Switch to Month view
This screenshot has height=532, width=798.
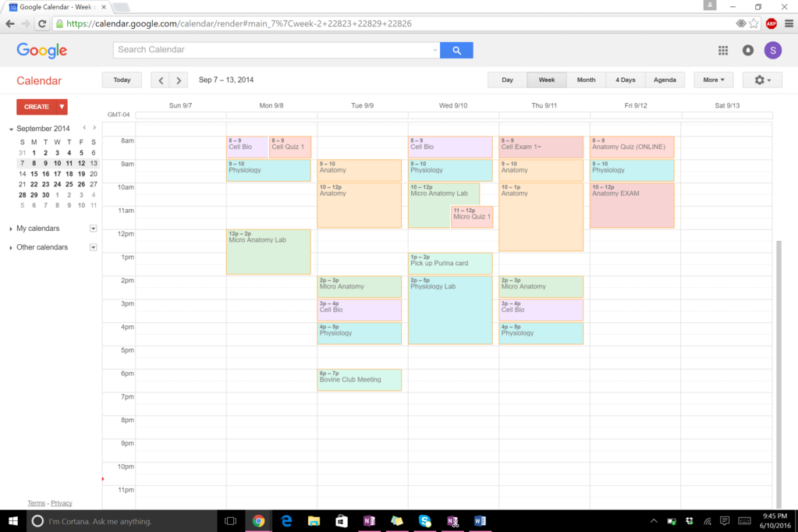pyautogui.click(x=586, y=80)
